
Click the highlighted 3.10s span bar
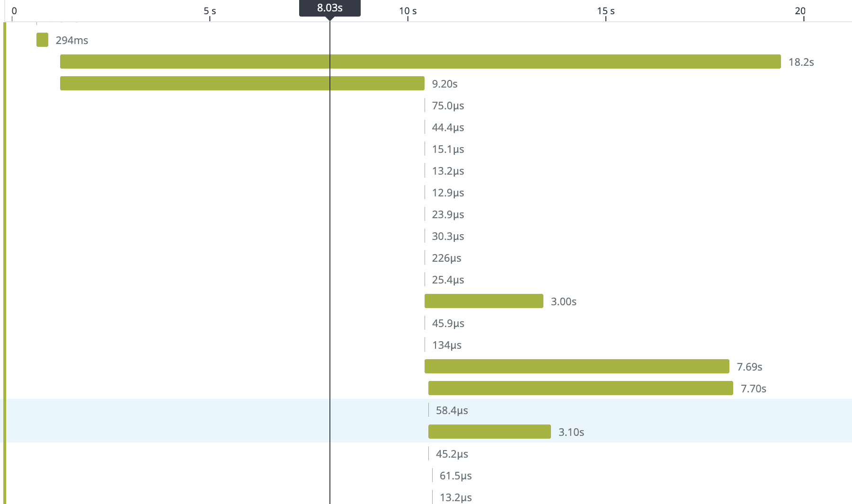pyautogui.click(x=489, y=432)
